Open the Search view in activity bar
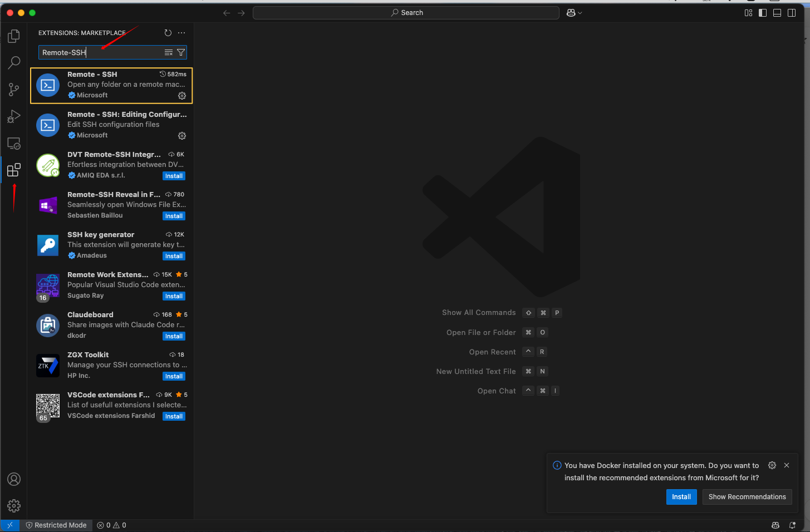Image resolution: width=810 pixels, height=532 pixels. [14, 63]
